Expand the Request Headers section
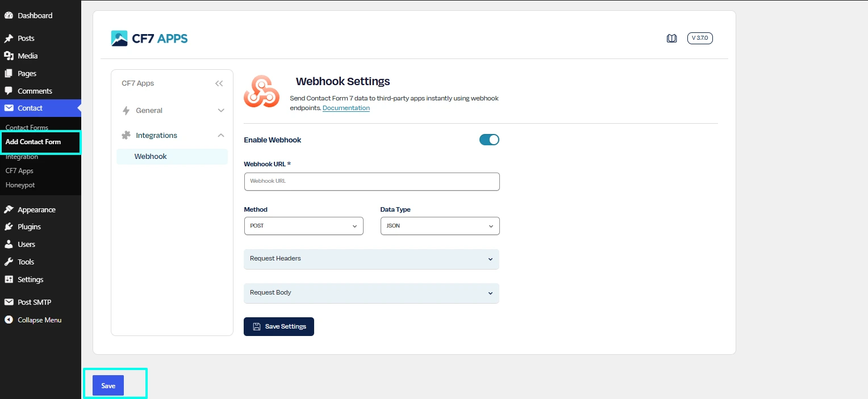This screenshot has height=399, width=868. tap(371, 259)
